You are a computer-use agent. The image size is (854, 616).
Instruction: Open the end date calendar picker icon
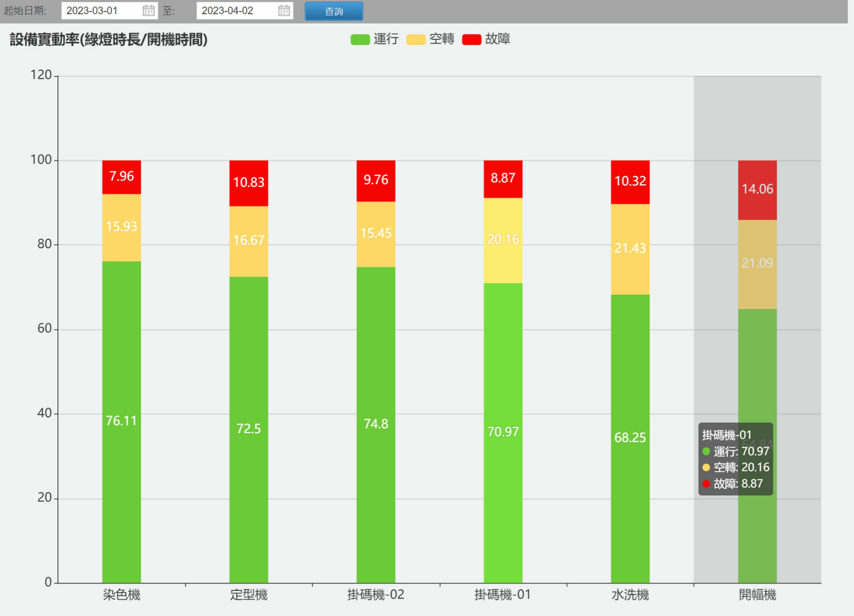point(284,10)
